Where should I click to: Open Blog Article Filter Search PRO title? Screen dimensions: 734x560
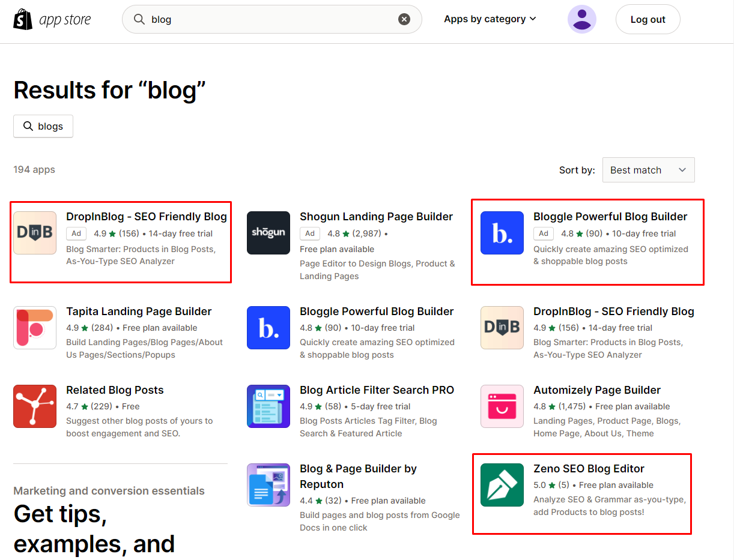377,390
